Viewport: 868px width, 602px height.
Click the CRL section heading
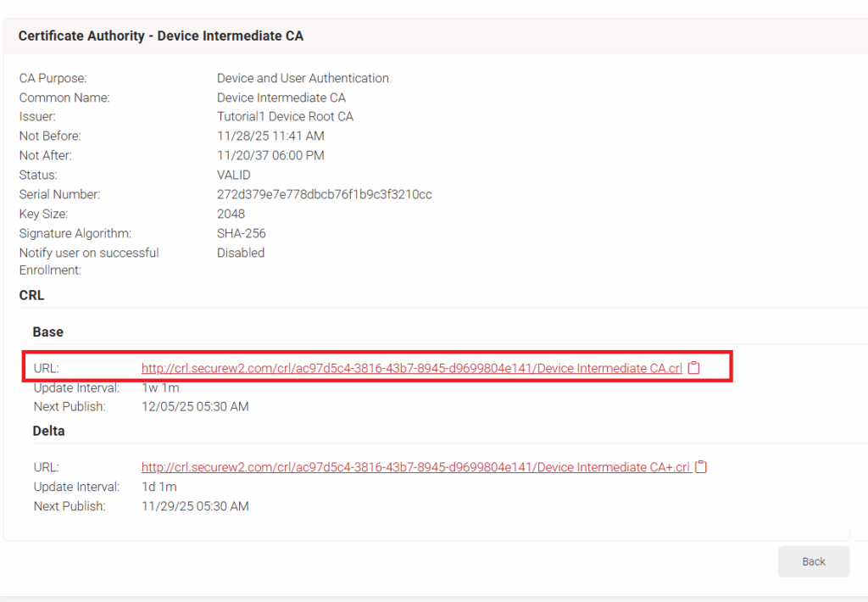[31, 296]
